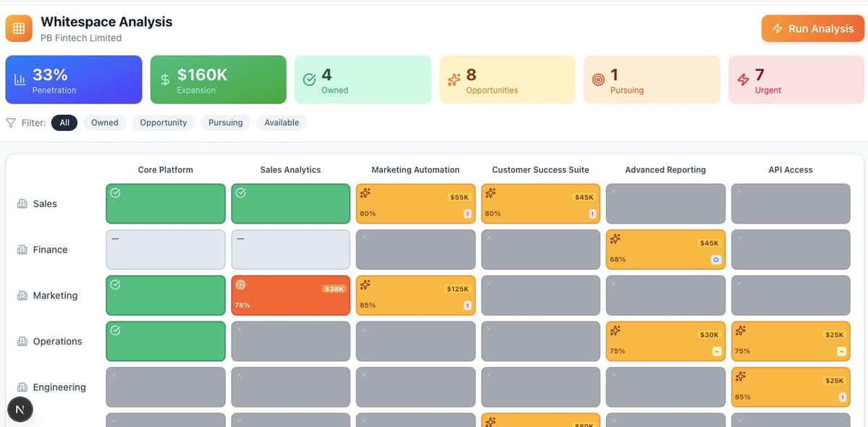
Task: Select the Opportunity filter tab
Action: tap(163, 122)
